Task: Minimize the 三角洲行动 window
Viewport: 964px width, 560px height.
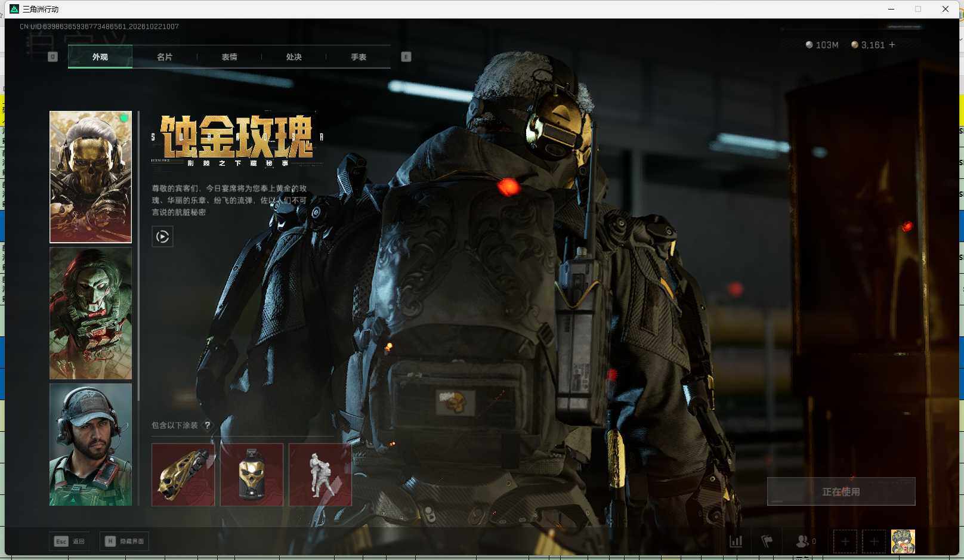Action: [891, 9]
